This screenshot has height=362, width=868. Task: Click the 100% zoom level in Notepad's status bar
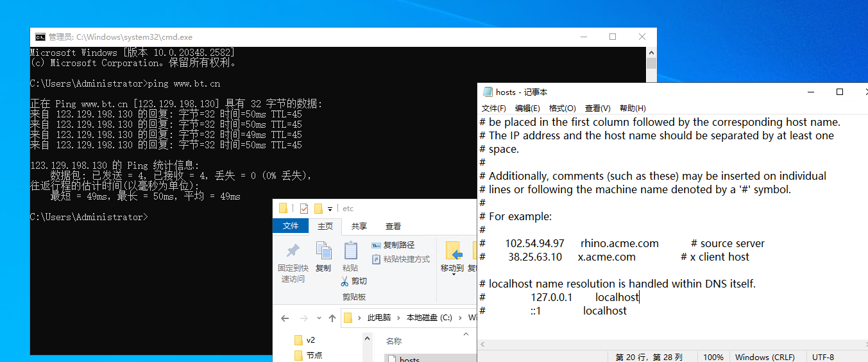(713, 357)
